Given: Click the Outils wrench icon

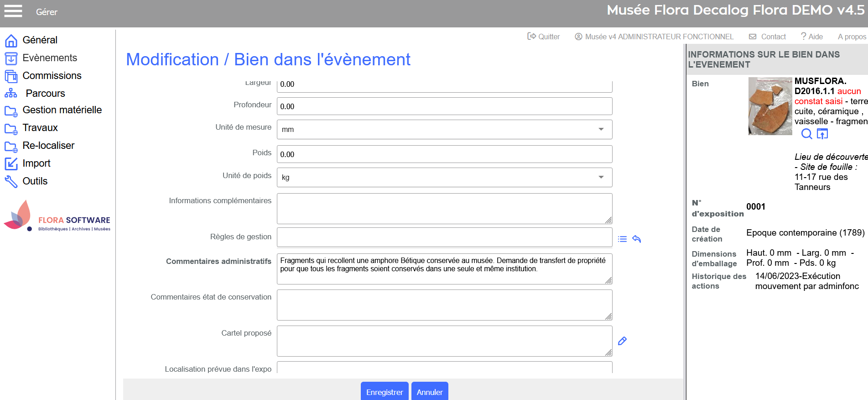Looking at the screenshot, I should (x=11, y=181).
